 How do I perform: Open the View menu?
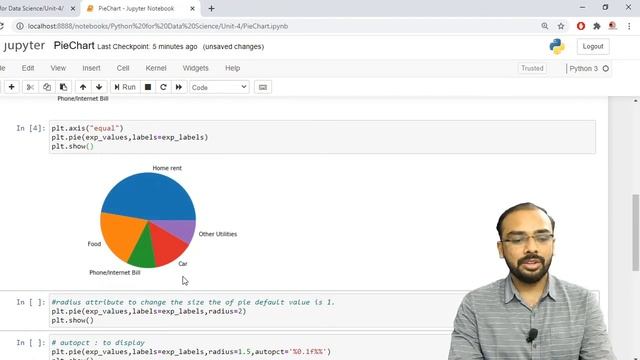(58, 68)
